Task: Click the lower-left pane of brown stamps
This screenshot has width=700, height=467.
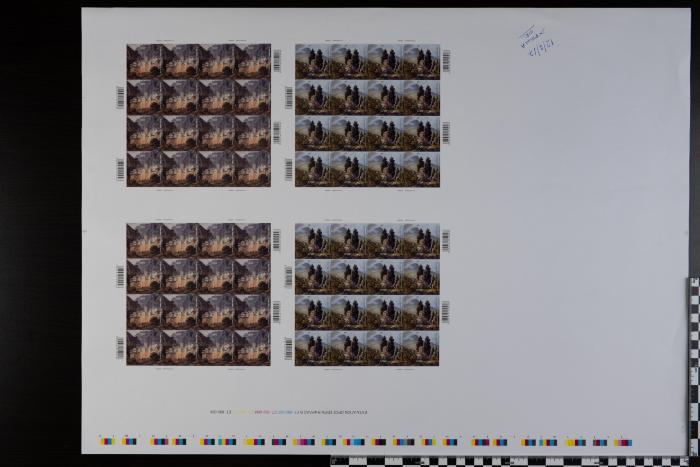Action: click(199, 294)
